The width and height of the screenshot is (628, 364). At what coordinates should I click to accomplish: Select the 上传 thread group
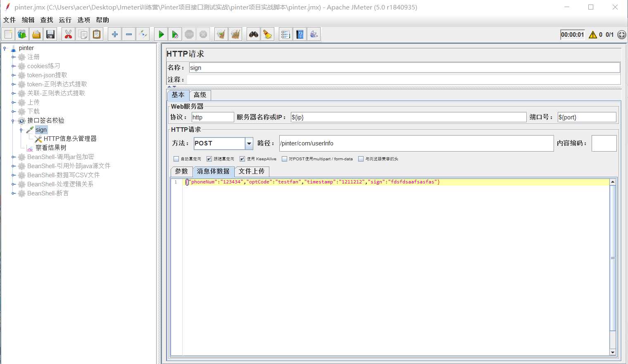coord(33,102)
